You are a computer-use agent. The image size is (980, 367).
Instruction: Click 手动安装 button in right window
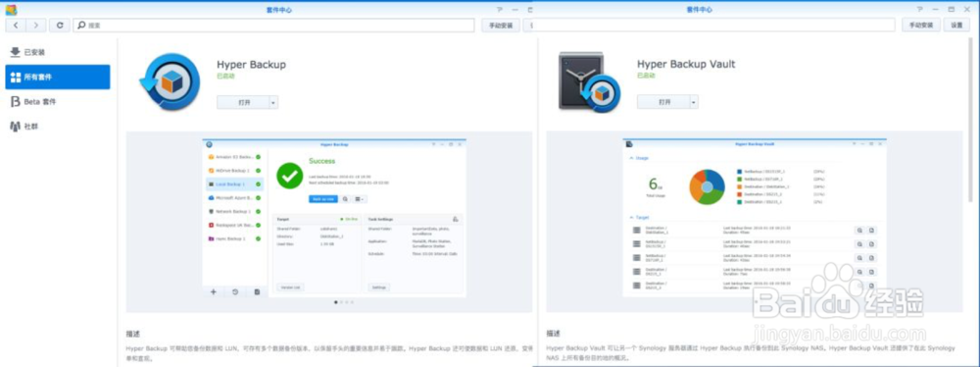tap(920, 26)
